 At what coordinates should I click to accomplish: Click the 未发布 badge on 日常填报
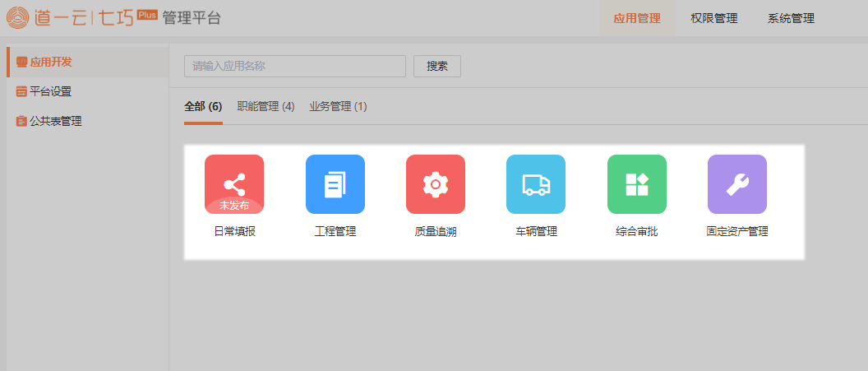pyautogui.click(x=234, y=206)
